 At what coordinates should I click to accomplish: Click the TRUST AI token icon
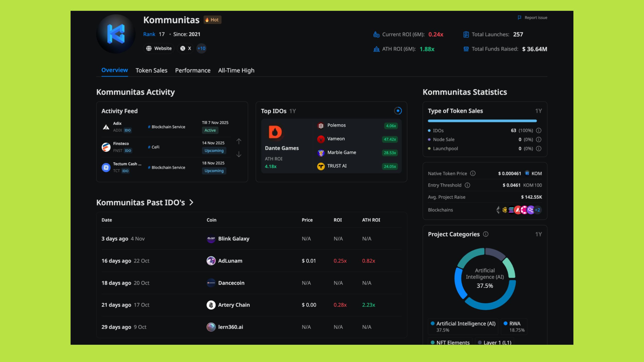321,166
